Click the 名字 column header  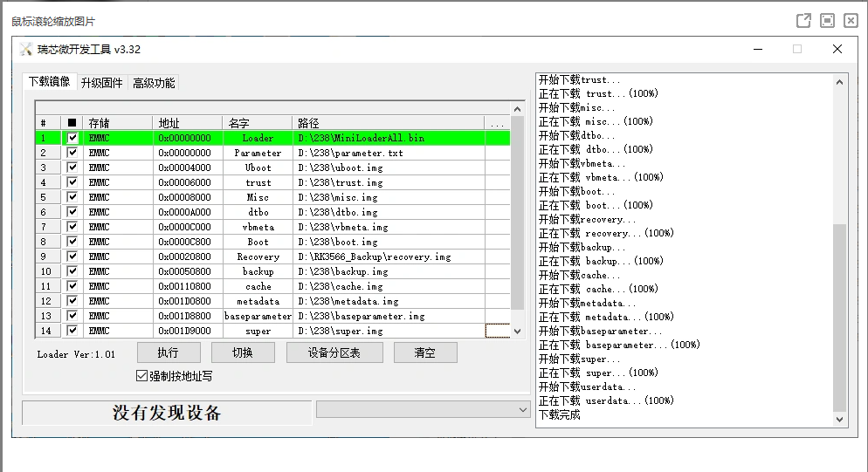[x=257, y=123]
